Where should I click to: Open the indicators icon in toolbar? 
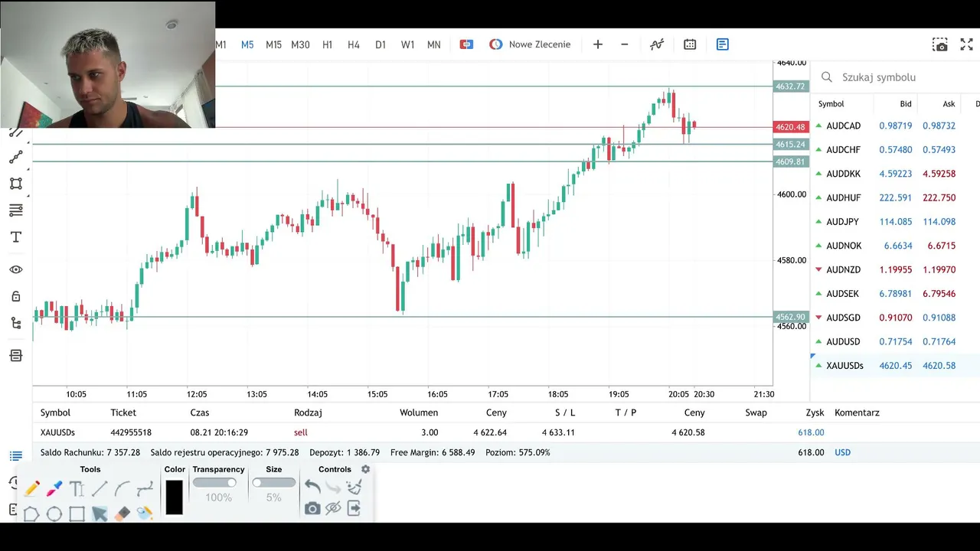click(x=657, y=44)
